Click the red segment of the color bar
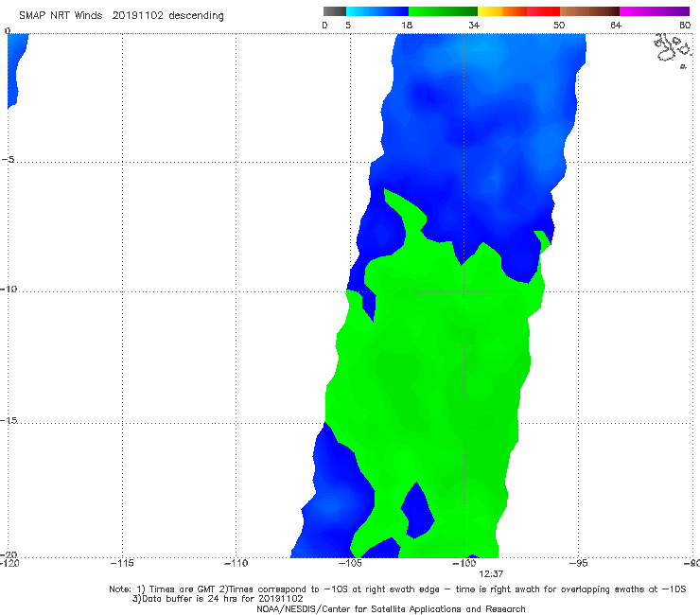The height and width of the screenshot is (615, 700). click(543, 11)
